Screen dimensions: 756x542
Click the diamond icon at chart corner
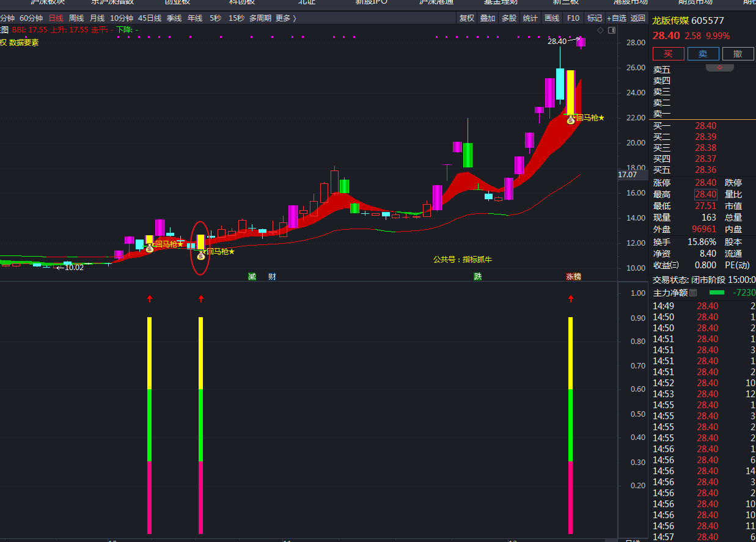pyautogui.click(x=600, y=30)
